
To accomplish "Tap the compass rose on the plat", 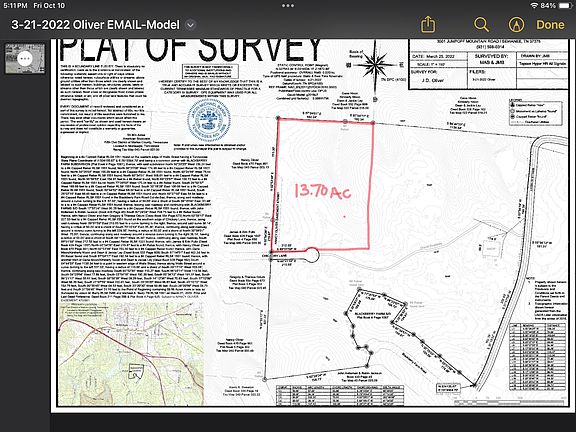I will [374, 65].
